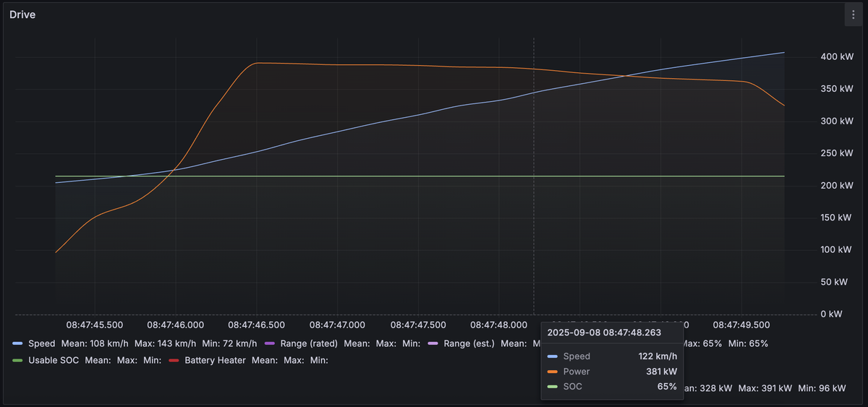Click the legend value 'Max: 391 kW'
Screen dimensions: 868x407
coord(767,388)
